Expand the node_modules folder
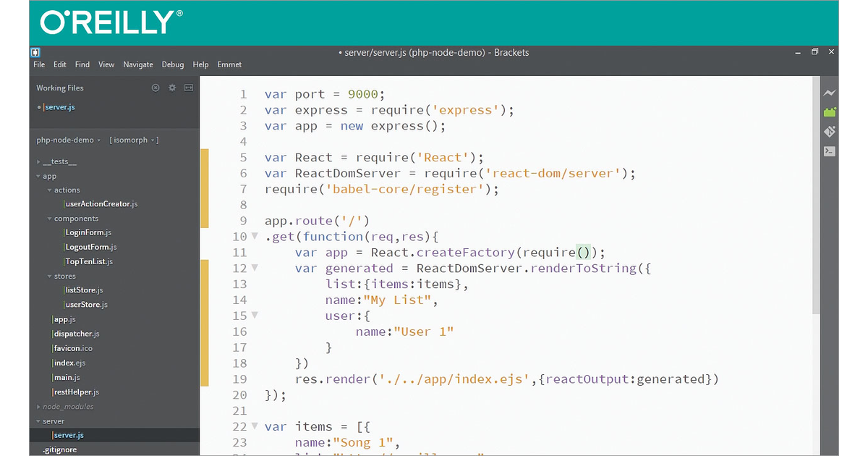The width and height of the screenshot is (868, 456). [38, 407]
